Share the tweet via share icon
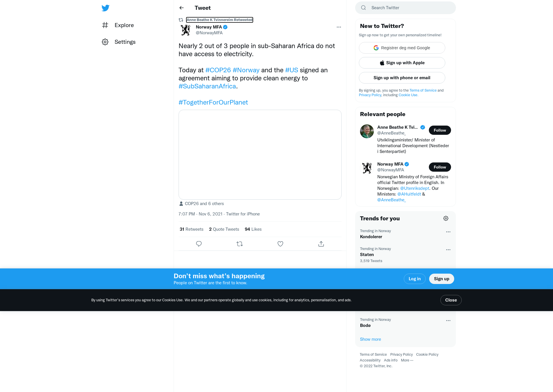The width and height of the screenshot is (553, 392). pos(321,244)
